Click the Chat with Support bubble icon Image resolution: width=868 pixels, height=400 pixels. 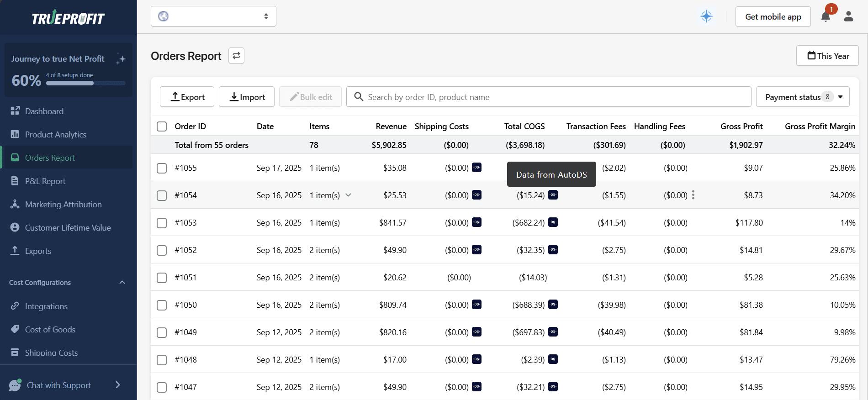coord(15,385)
